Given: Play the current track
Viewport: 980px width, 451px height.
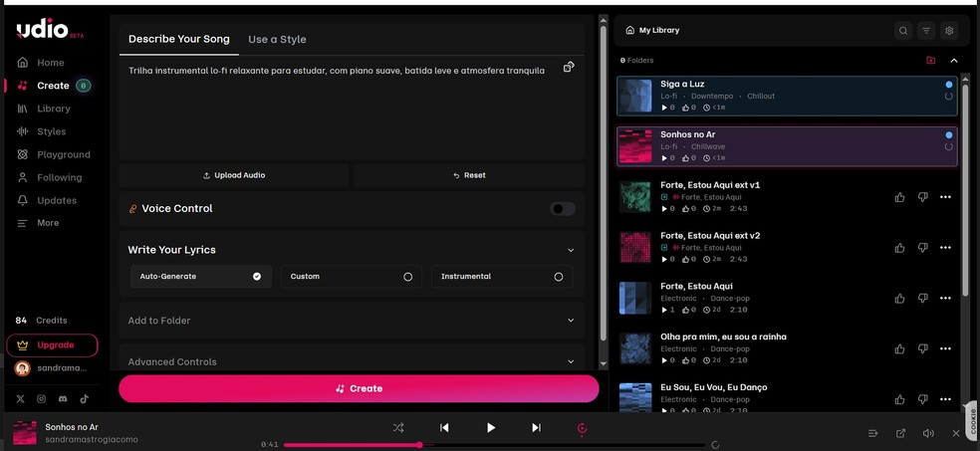Looking at the screenshot, I should coord(491,428).
